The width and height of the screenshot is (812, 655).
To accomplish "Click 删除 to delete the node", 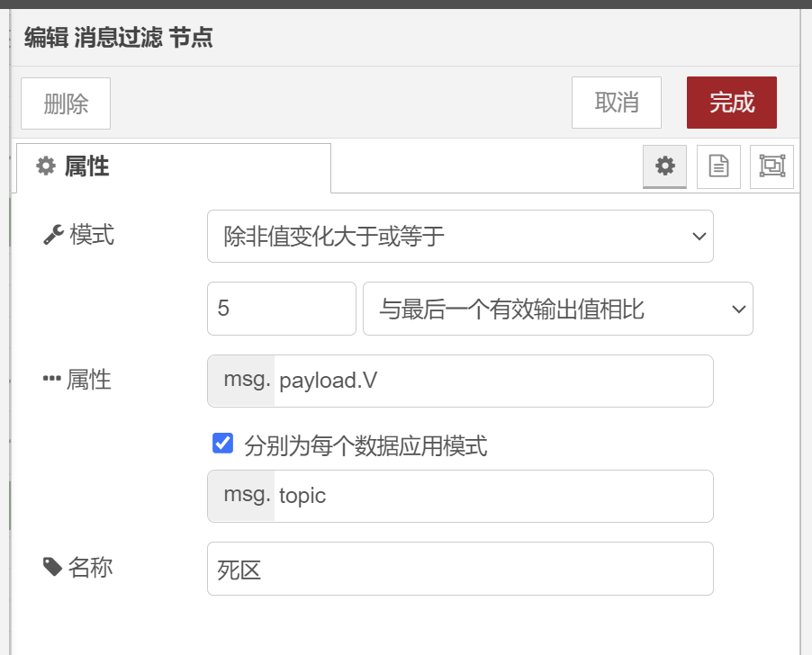I will click(66, 103).
